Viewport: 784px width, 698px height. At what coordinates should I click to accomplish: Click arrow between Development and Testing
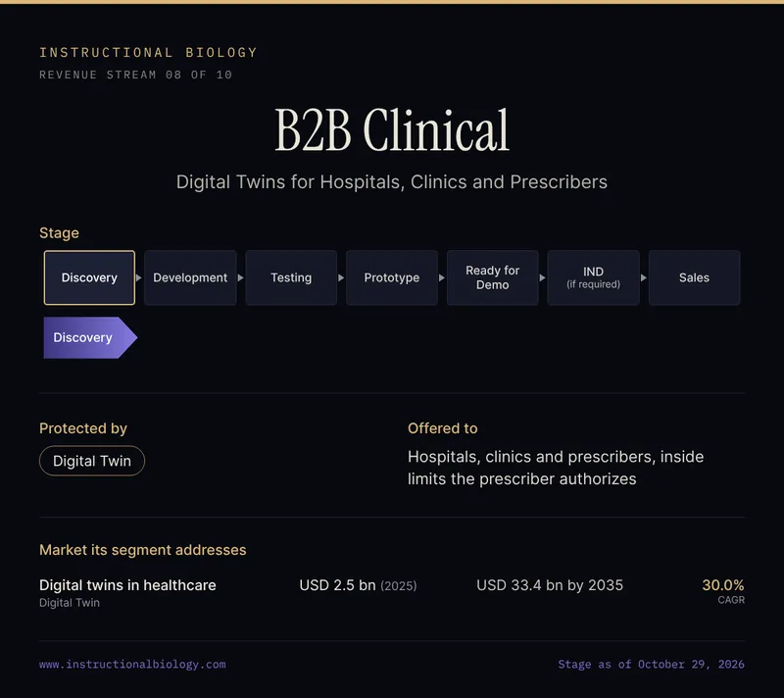(240, 277)
